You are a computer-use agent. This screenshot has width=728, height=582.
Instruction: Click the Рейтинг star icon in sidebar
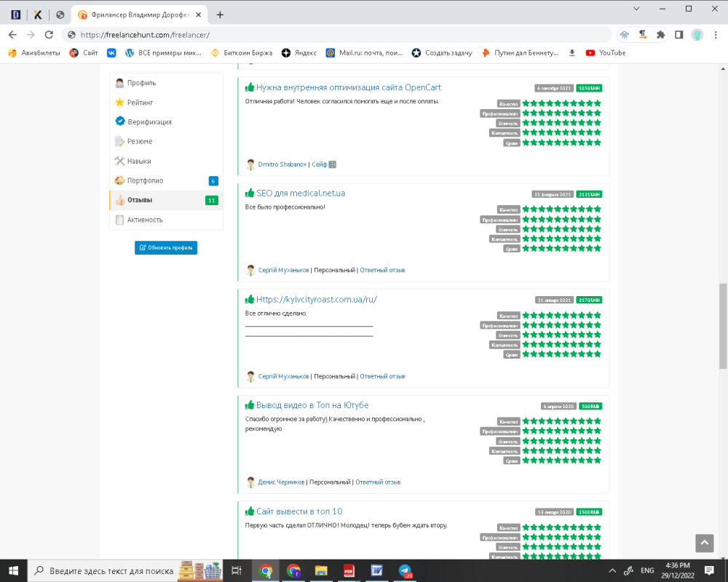[120, 103]
